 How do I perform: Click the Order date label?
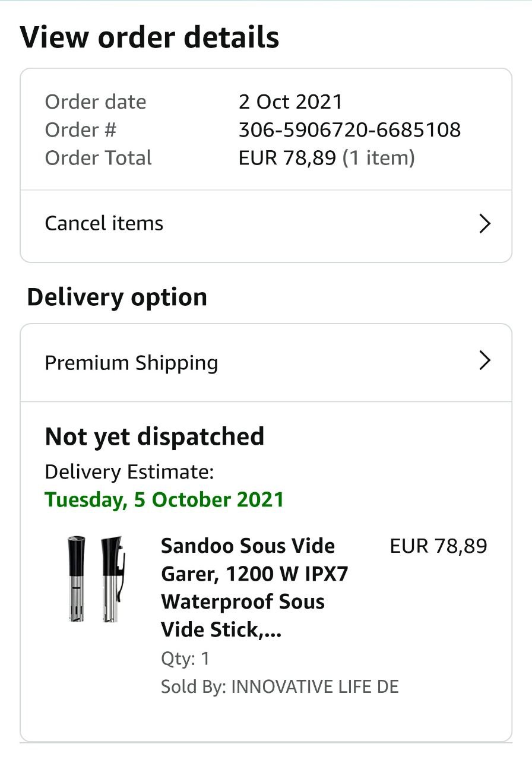pyautogui.click(x=95, y=102)
